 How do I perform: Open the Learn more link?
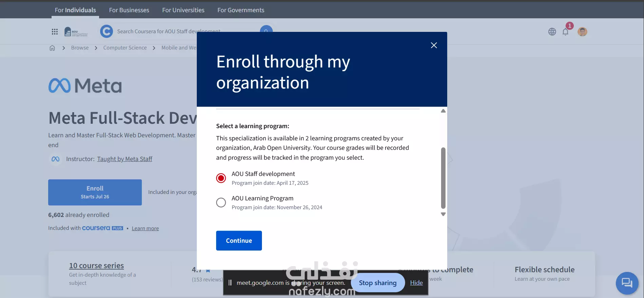pos(145,229)
